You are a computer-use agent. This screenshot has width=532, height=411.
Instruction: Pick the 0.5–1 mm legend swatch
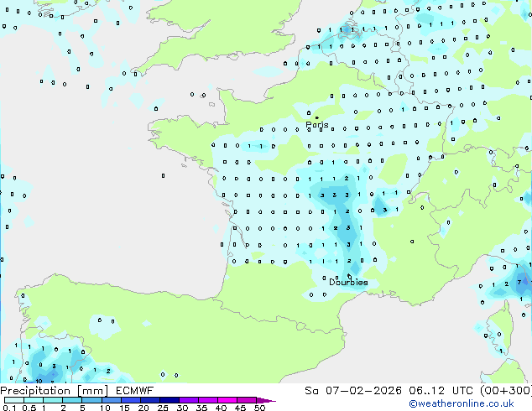34,400
